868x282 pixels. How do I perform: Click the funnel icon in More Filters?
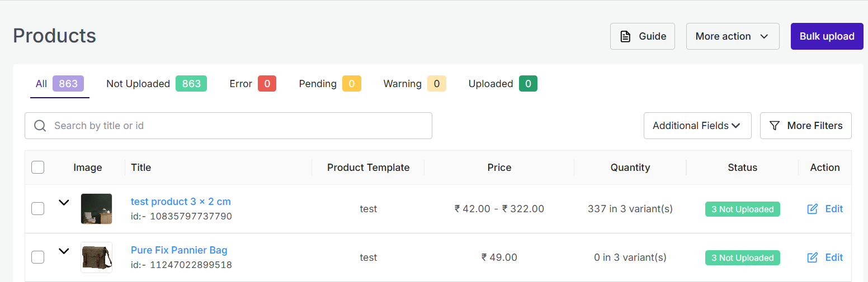775,126
